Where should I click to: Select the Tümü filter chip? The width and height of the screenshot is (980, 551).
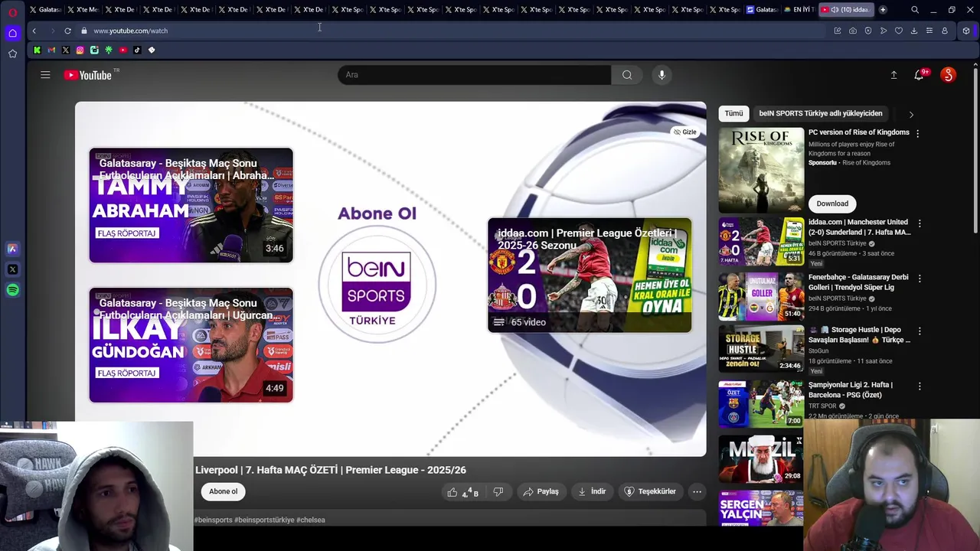coord(733,113)
